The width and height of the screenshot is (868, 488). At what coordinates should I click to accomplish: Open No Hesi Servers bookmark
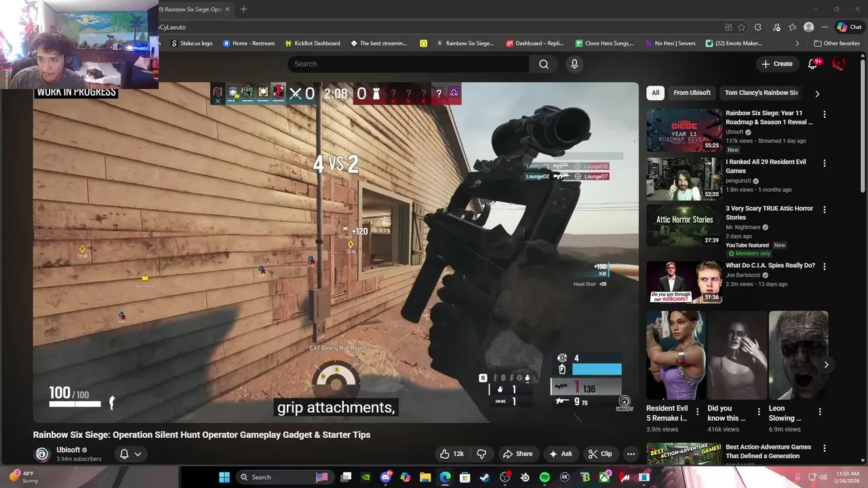coord(669,43)
